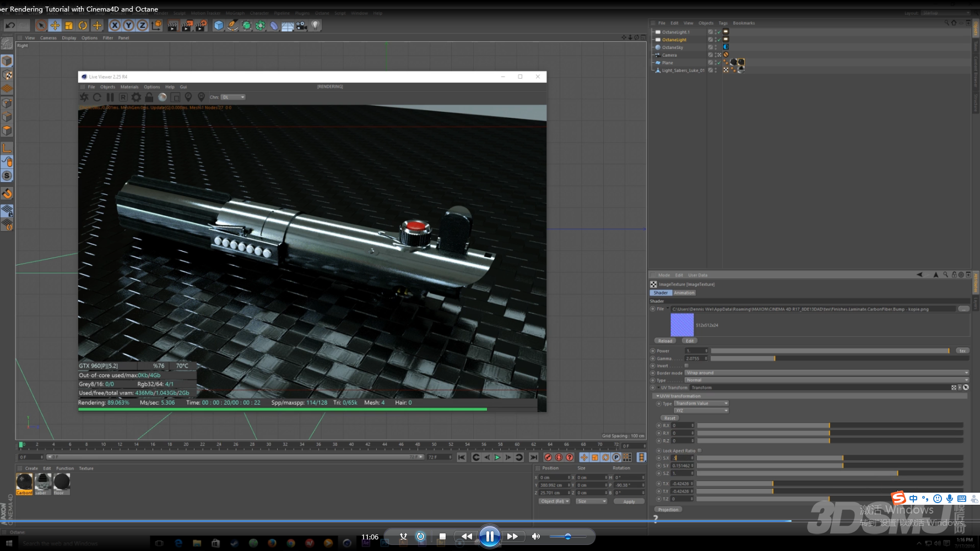Adjust the T.X slider
Screen dimensions: 980x551
click(x=830, y=483)
